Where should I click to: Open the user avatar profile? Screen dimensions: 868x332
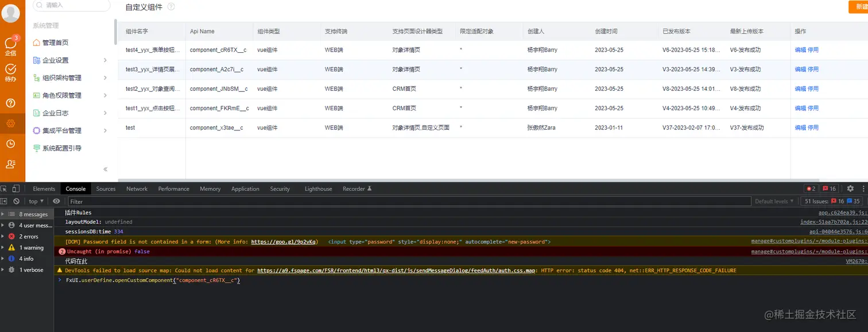[10, 13]
